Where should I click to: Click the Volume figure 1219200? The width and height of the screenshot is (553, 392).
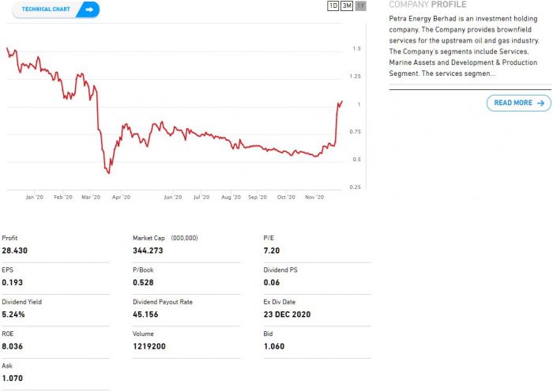(149, 346)
